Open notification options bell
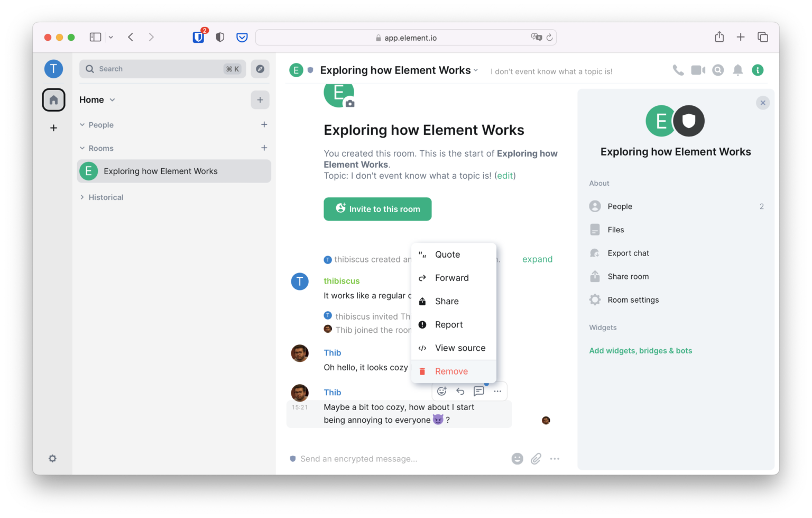812x518 pixels. click(738, 69)
